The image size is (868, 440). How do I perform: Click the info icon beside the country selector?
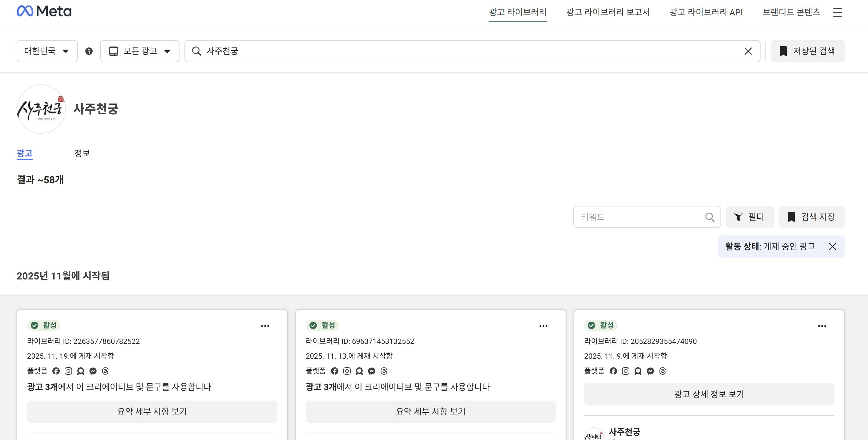(x=89, y=51)
